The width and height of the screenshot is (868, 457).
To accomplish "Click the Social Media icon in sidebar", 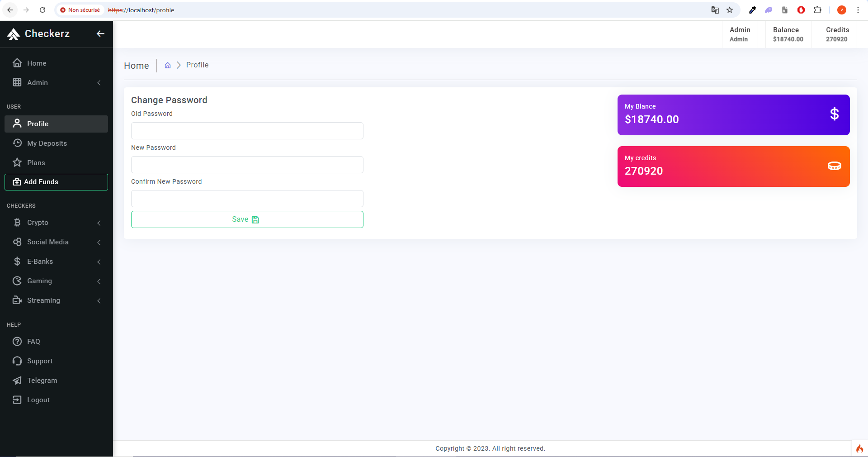I will [x=17, y=242].
